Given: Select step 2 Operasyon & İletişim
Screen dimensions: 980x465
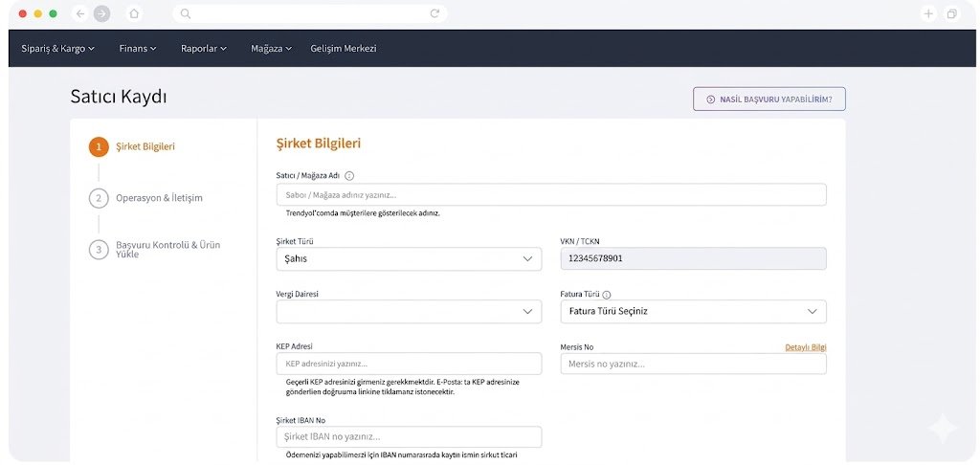Looking at the screenshot, I should pos(159,198).
